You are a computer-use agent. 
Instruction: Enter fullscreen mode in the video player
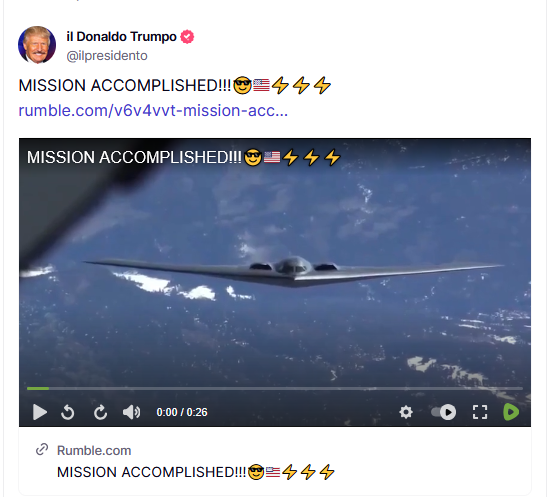[480, 412]
